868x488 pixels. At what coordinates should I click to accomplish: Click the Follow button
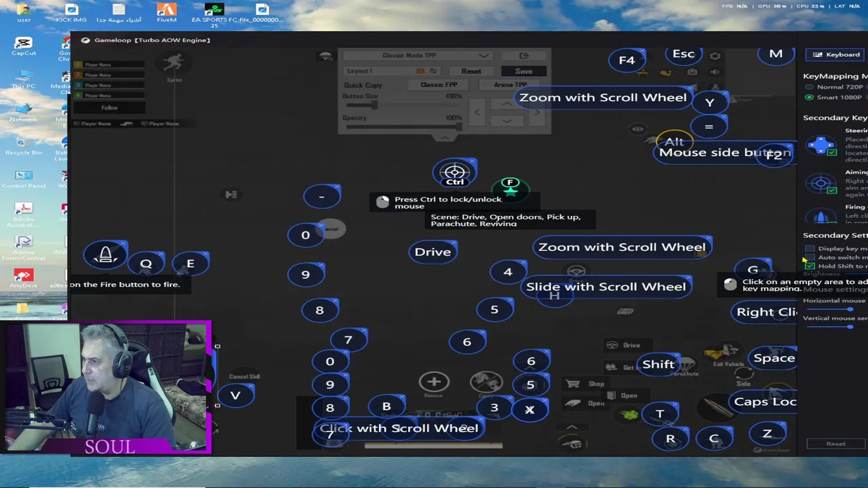[x=109, y=108]
